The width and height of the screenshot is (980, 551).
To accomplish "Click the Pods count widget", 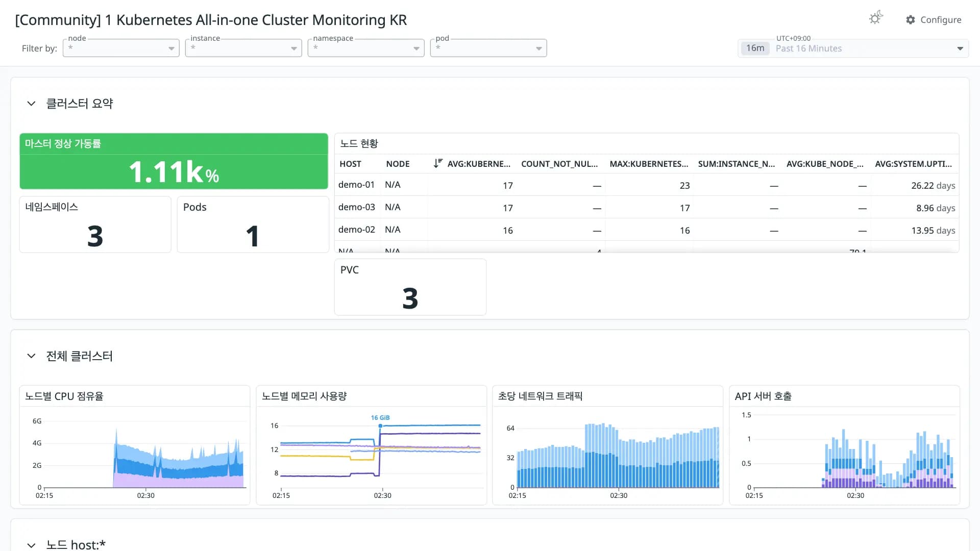I will pyautogui.click(x=253, y=224).
